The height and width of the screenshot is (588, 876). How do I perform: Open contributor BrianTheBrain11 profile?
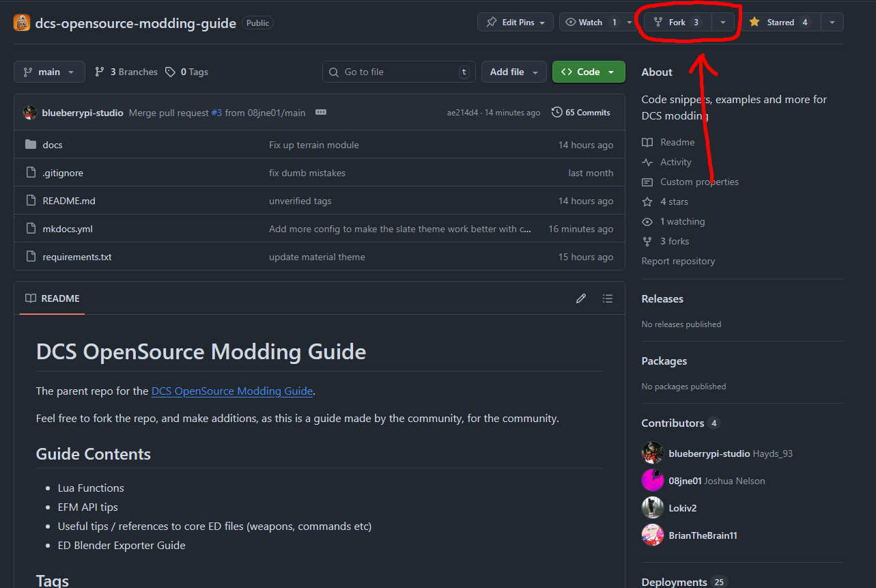point(703,535)
